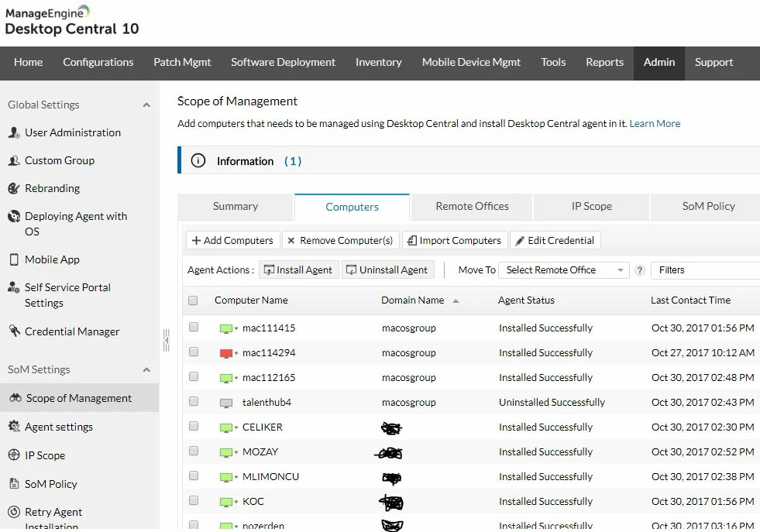The image size is (760, 532).
Task: Open the action arrow beside mac111415
Action: pyautogui.click(x=236, y=328)
